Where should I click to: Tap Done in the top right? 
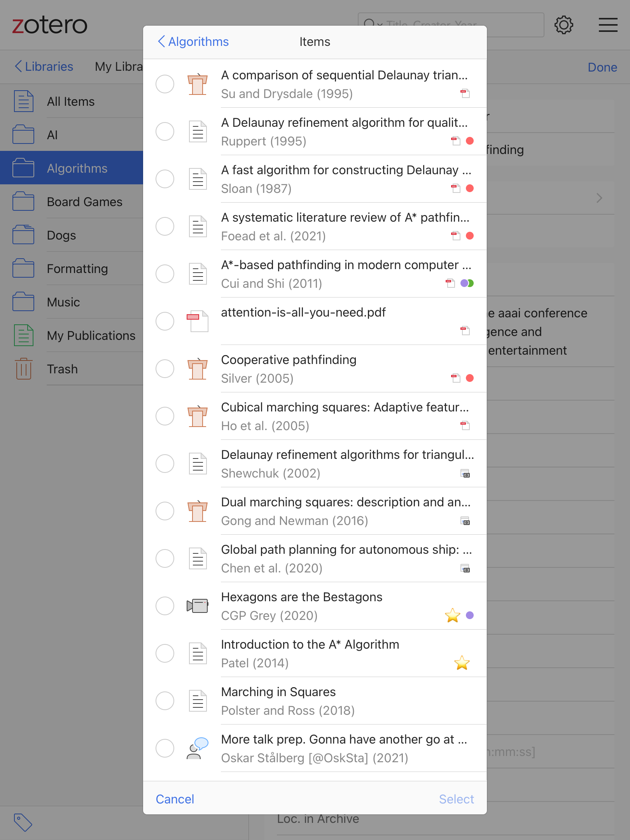(x=602, y=67)
